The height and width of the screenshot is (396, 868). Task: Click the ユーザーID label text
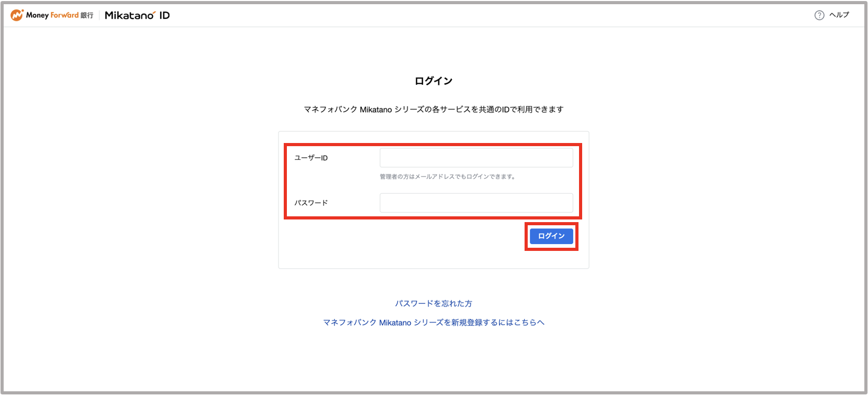[311, 158]
